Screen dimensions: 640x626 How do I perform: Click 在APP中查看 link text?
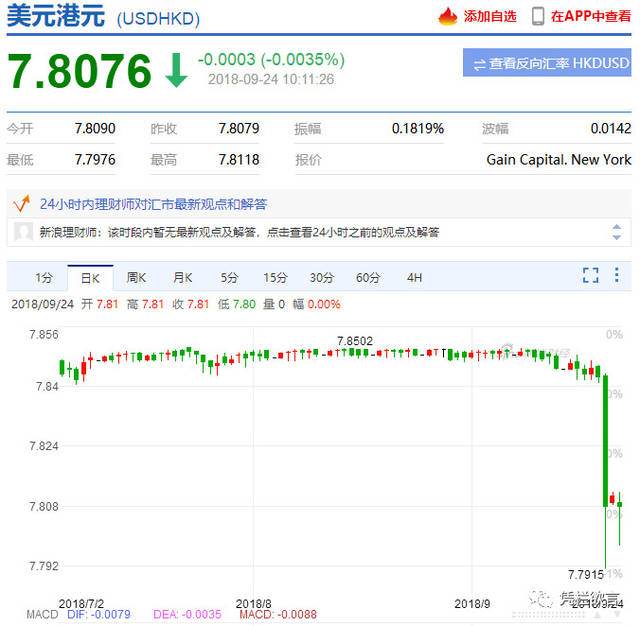pos(590,16)
